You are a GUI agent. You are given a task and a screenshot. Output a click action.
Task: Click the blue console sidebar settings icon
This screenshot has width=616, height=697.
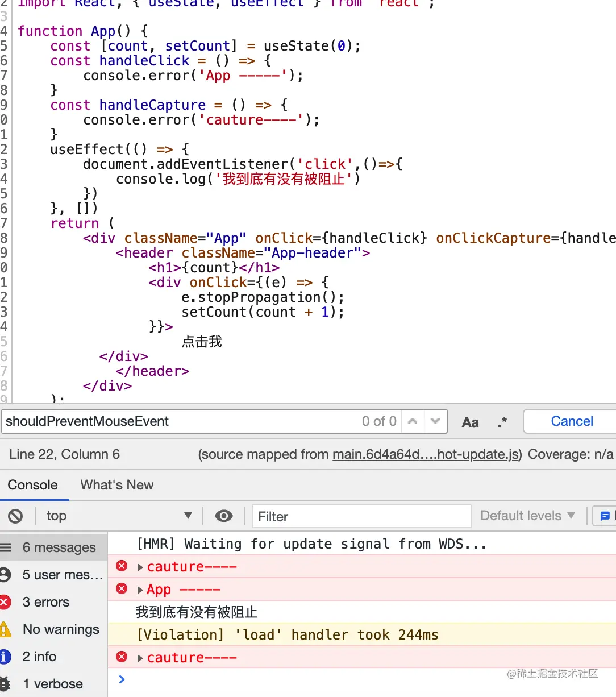click(x=605, y=516)
